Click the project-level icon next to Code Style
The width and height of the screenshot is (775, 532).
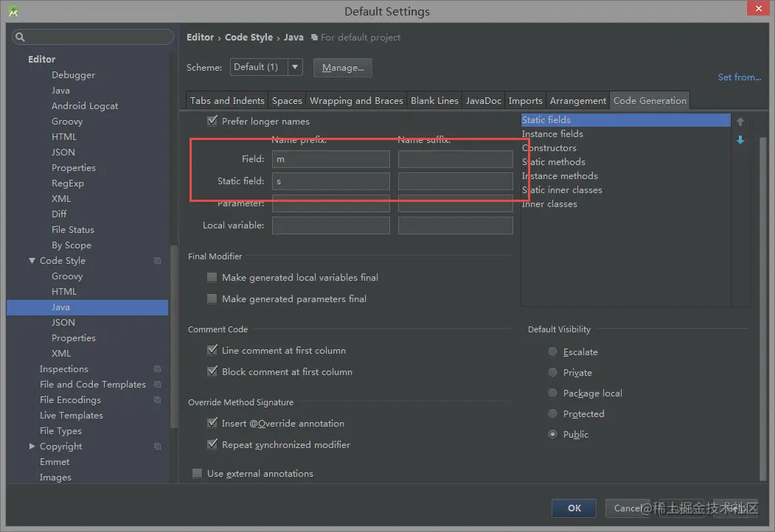pos(157,260)
